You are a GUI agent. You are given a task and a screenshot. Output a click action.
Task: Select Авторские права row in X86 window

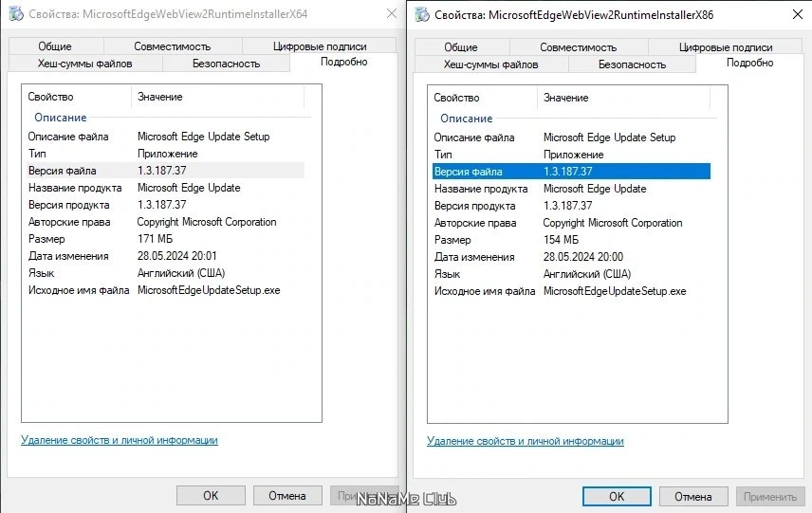tap(571, 223)
